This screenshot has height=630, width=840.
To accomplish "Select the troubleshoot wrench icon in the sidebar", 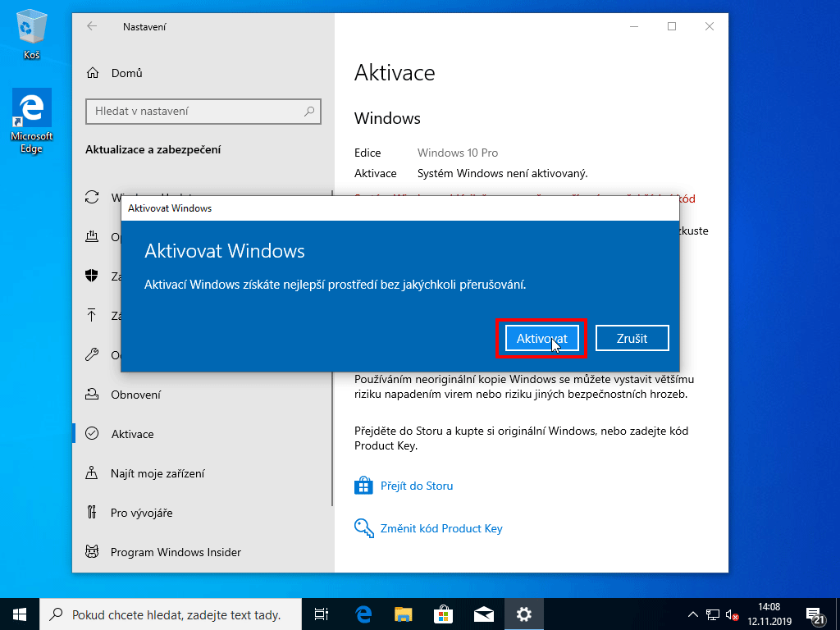I will pyautogui.click(x=92, y=354).
